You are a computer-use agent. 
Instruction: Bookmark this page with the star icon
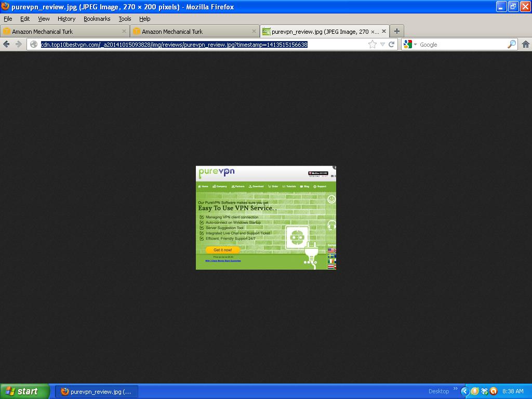pyautogui.click(x=372, y=45)
